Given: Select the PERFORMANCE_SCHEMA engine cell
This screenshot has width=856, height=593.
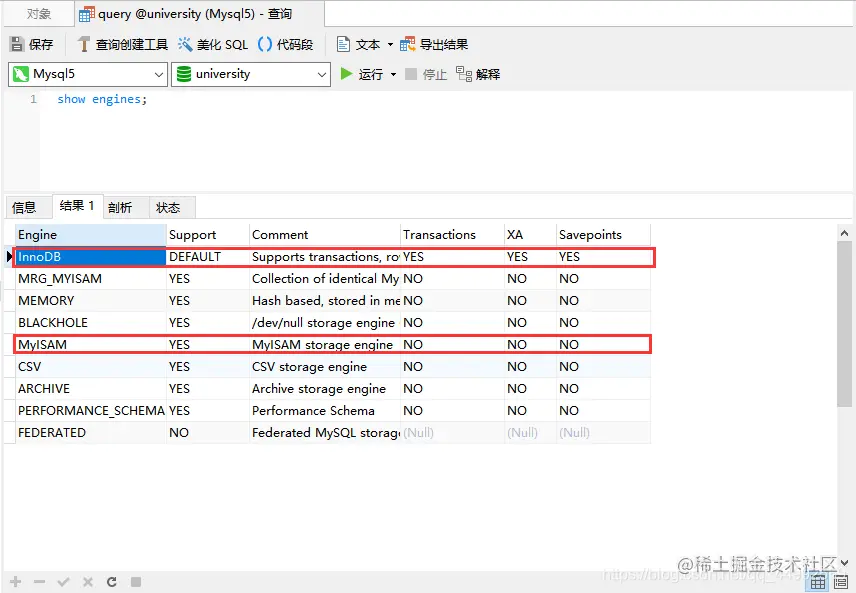Looking at the screenshot, I should pos(91,411).
